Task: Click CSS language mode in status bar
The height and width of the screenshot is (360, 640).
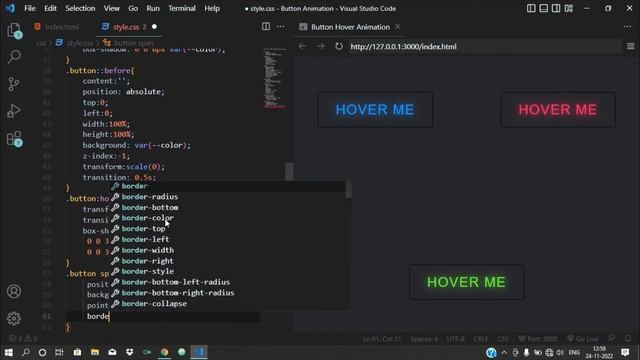Action: coord(503,339)
